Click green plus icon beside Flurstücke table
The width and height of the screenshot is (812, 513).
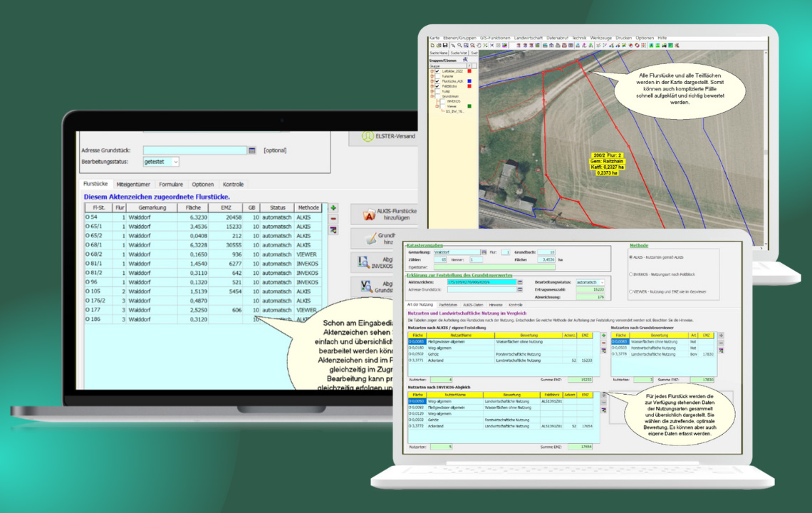[x=333, y=208]
